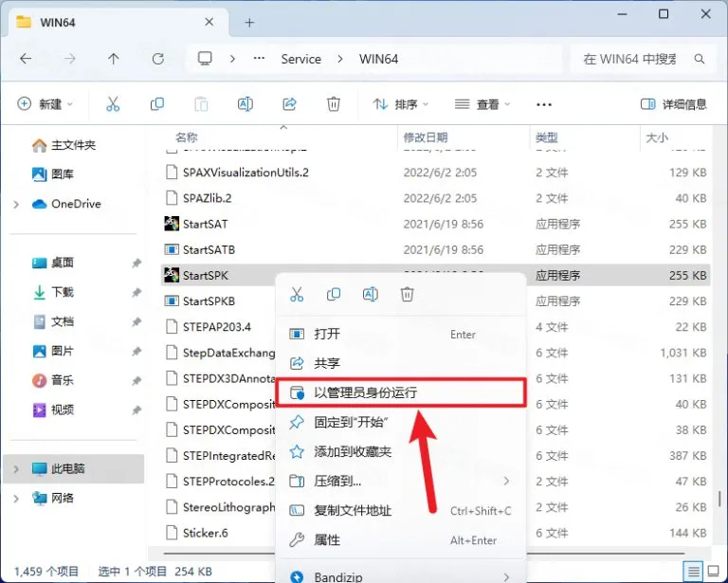The image size is (728, 583).
Task: Select 以管理员身份运行 in context menu
Action: coord(400,392)
